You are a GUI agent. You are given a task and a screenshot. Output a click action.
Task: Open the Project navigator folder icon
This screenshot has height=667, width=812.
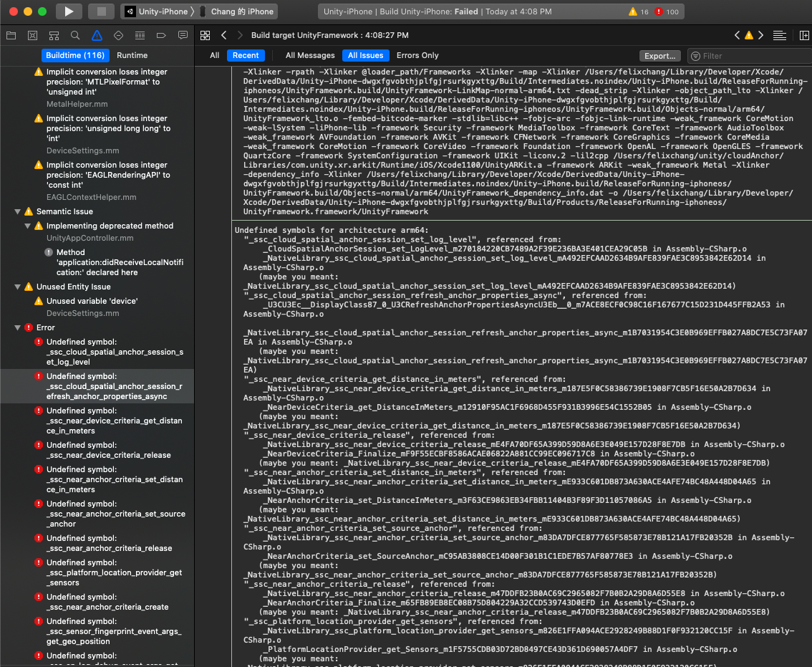(11, 35)
